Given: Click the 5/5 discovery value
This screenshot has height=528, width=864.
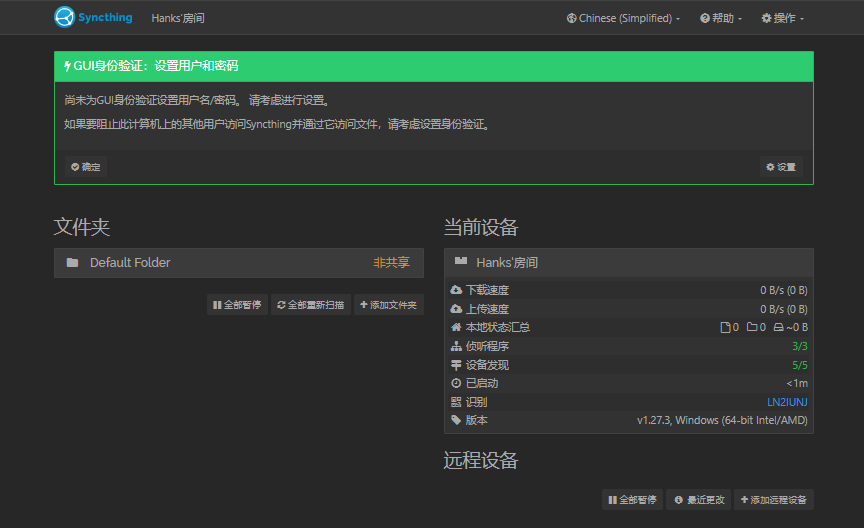Looking at the screenshot, I should tap(800, 365).
